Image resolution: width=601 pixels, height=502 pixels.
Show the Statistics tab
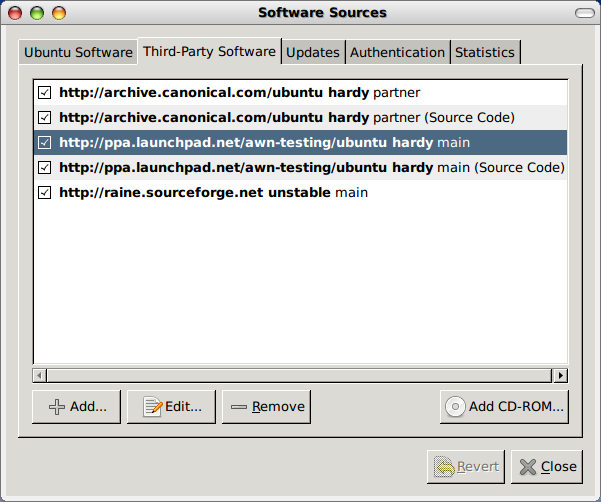click(x=485, y=52)
